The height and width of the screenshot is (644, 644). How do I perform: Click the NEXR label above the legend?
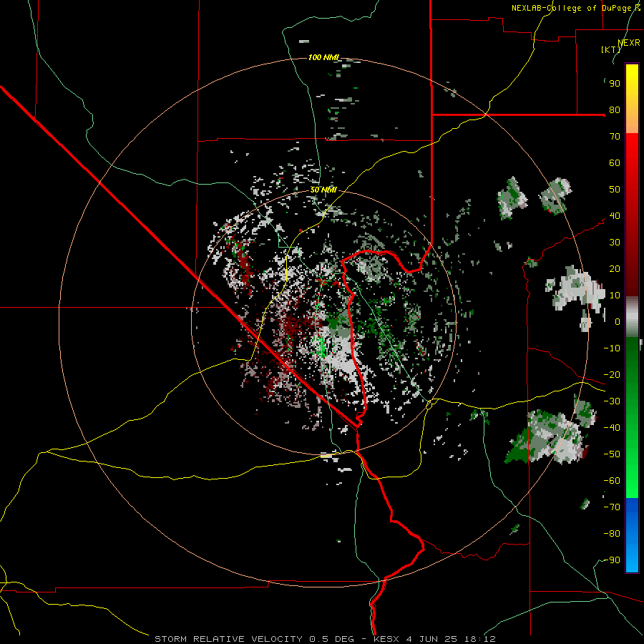(629, 43)
